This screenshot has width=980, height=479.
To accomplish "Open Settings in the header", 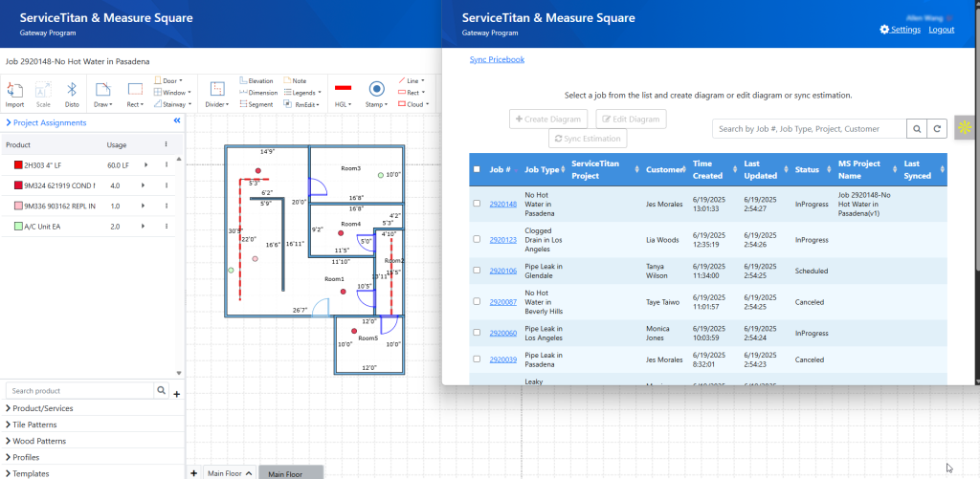I will click(x=900, y=30).
